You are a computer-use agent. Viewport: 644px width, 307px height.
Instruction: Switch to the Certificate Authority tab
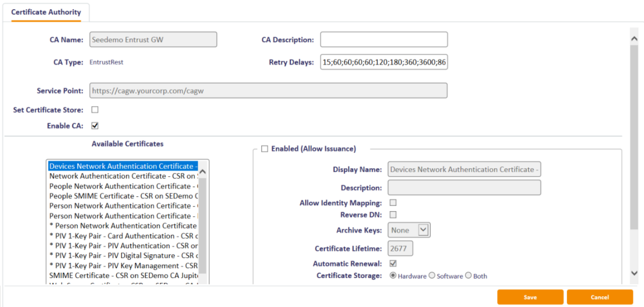click(46, 12)
